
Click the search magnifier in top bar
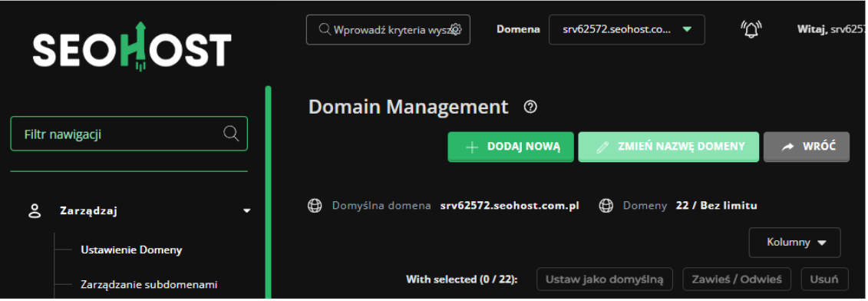325,29
